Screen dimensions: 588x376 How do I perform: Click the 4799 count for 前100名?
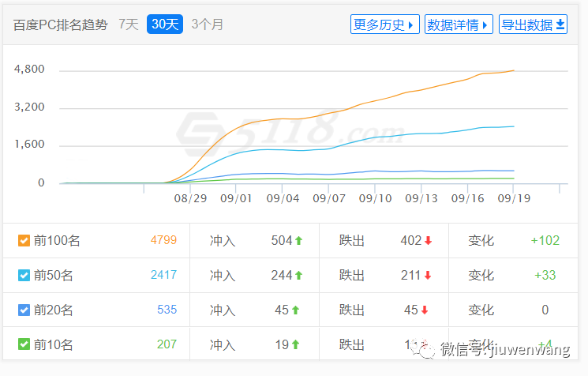(x=163, y=241)
